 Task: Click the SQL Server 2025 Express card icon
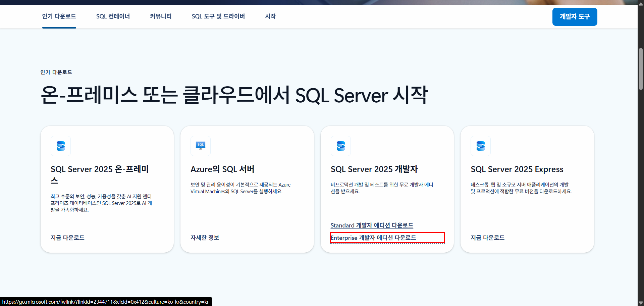pos(481,146)
